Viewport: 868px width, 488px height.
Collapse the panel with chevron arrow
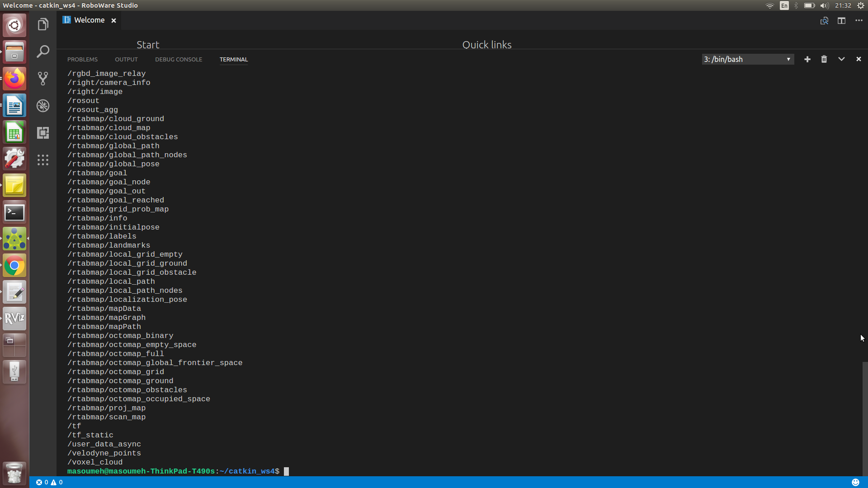(x=841, y=59)
